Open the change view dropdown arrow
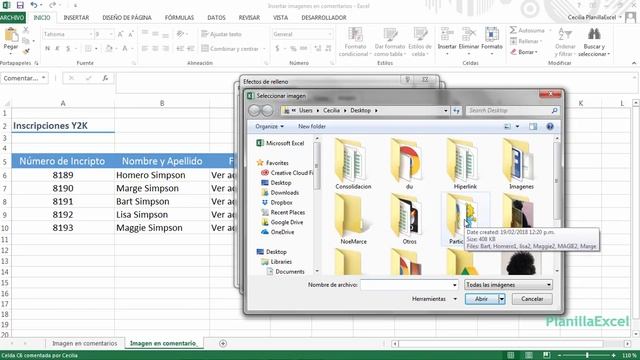 pyautogui.click(x=518, y=127)
